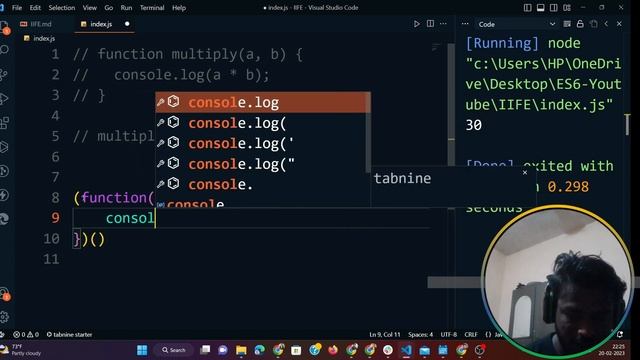Image resolution: width=640 pixels, height=360 pixels.
Task: Close the output side panel
Action: [619, 24]
